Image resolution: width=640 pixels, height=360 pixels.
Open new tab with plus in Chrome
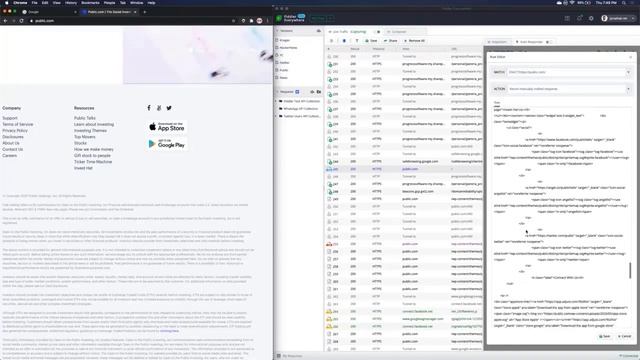(x=144, y=12)
